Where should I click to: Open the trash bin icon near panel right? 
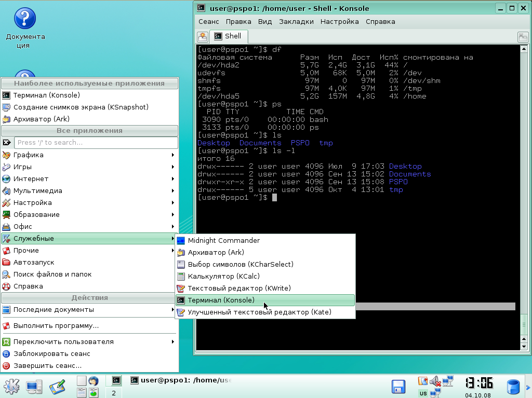513,386
